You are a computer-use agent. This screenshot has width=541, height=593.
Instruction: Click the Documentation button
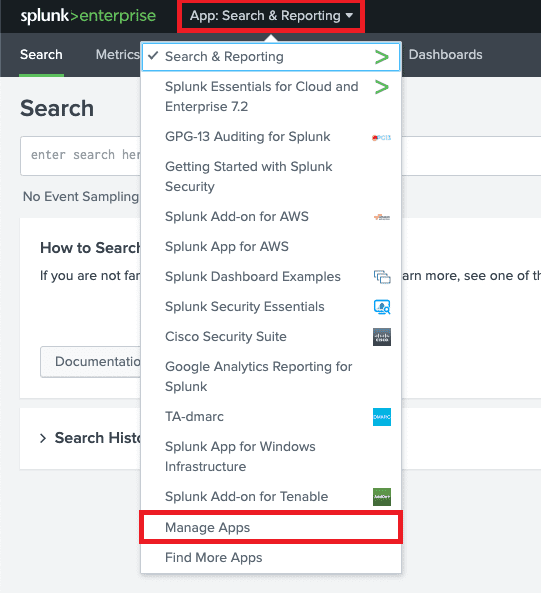[91, 362]
